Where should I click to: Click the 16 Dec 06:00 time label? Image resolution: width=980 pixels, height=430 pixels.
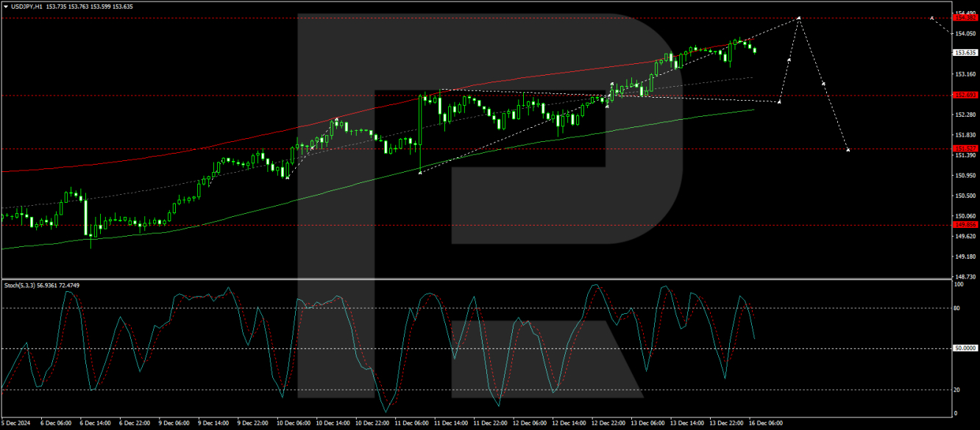click(767, 423)
